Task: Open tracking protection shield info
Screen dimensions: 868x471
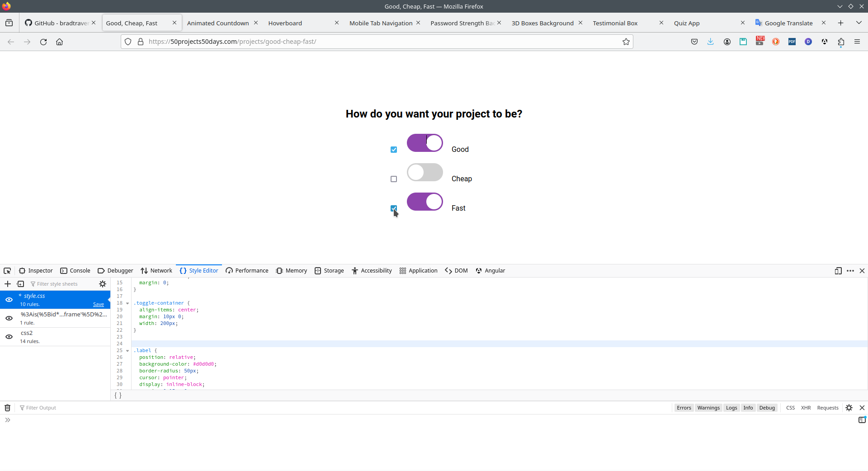Action: tap(128, 42)
